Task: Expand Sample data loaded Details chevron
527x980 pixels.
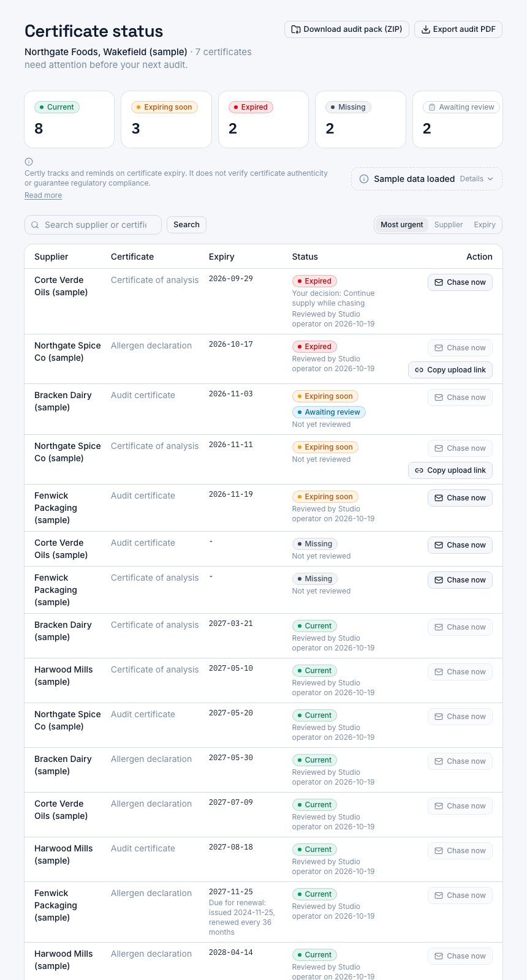Action: 490,179
